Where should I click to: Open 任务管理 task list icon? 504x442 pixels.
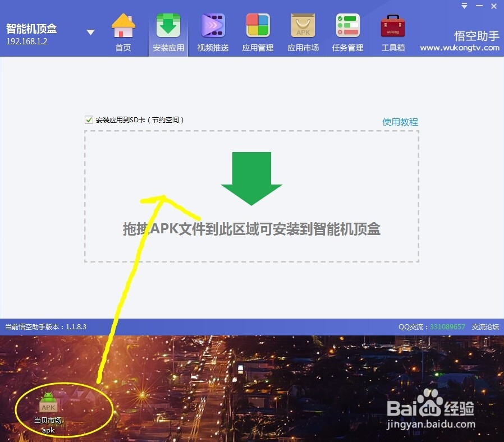tap(348, 26)
